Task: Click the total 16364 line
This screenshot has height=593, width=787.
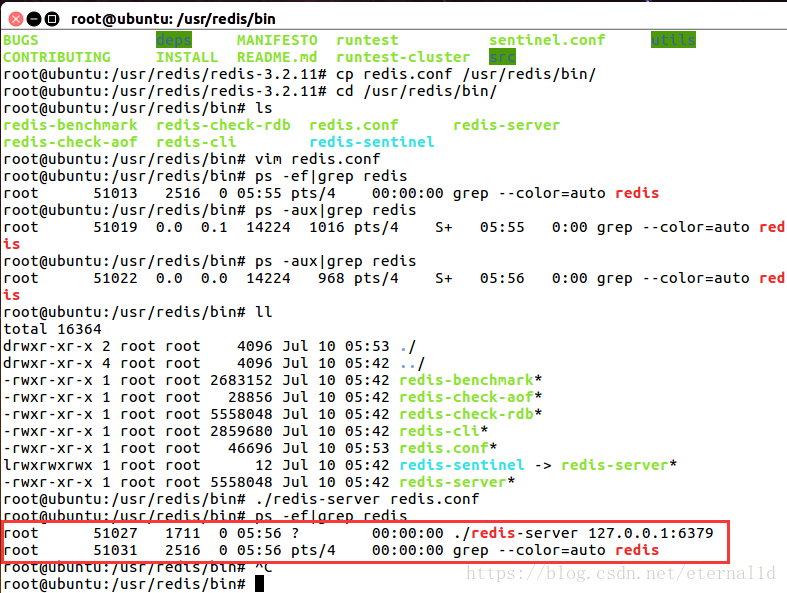Action: [52, 329]
